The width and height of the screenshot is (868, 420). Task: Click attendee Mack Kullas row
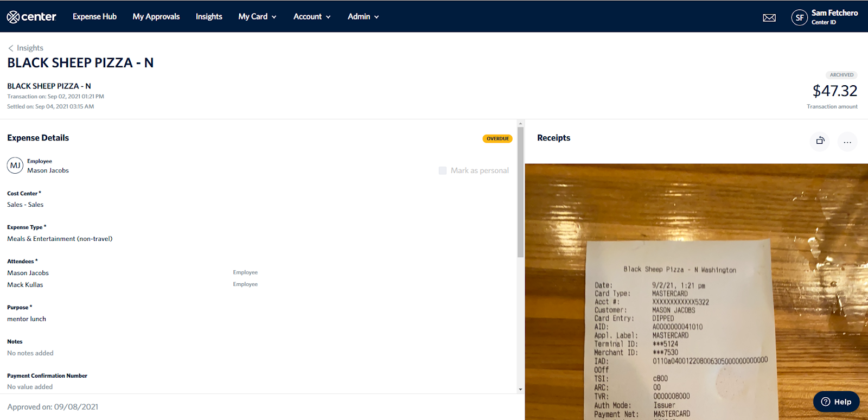click(x=132, y=284)
